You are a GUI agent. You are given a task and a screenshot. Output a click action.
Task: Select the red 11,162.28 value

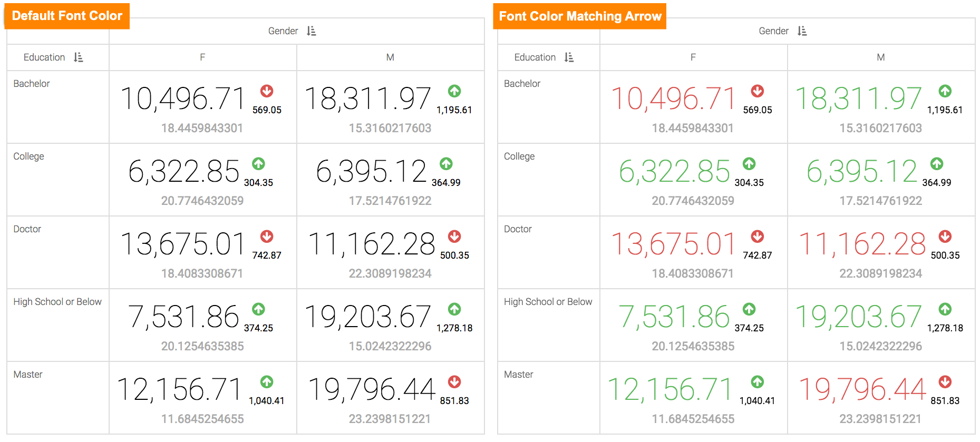click(x=862, y=244)
